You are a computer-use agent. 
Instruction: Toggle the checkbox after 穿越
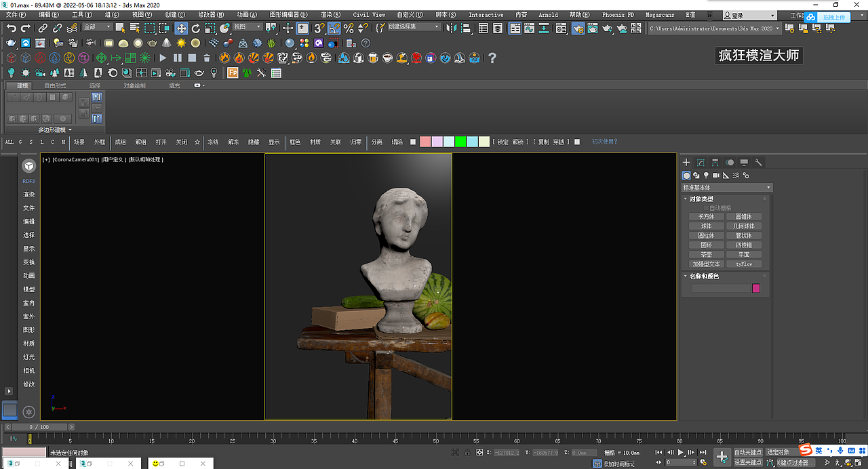click(577, 142)
